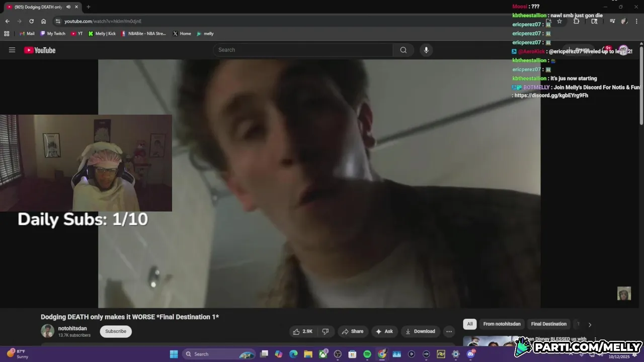Click the video player frame
The image size is (644, 362).
(x=319, y=184)
